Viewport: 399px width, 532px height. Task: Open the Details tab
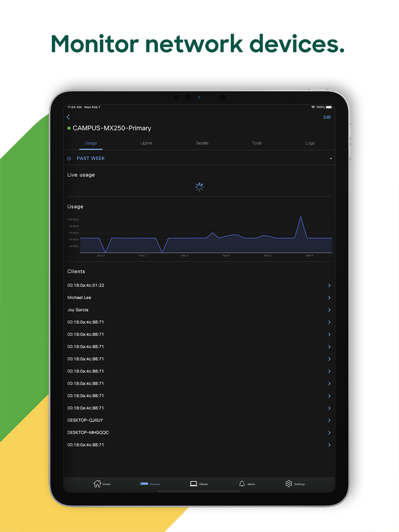point(202,143)
